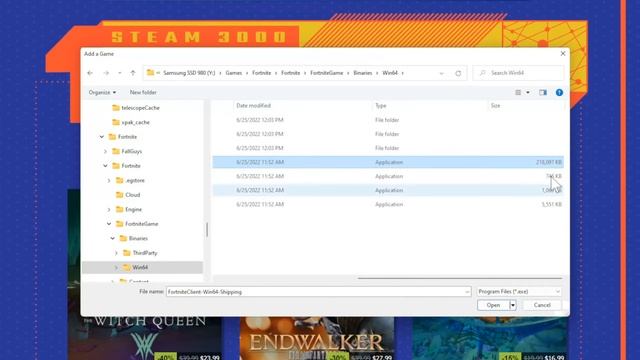The width and height of the screenshot is (640, 360).
Task: Select the first File folder row
Action: (388, 120)
